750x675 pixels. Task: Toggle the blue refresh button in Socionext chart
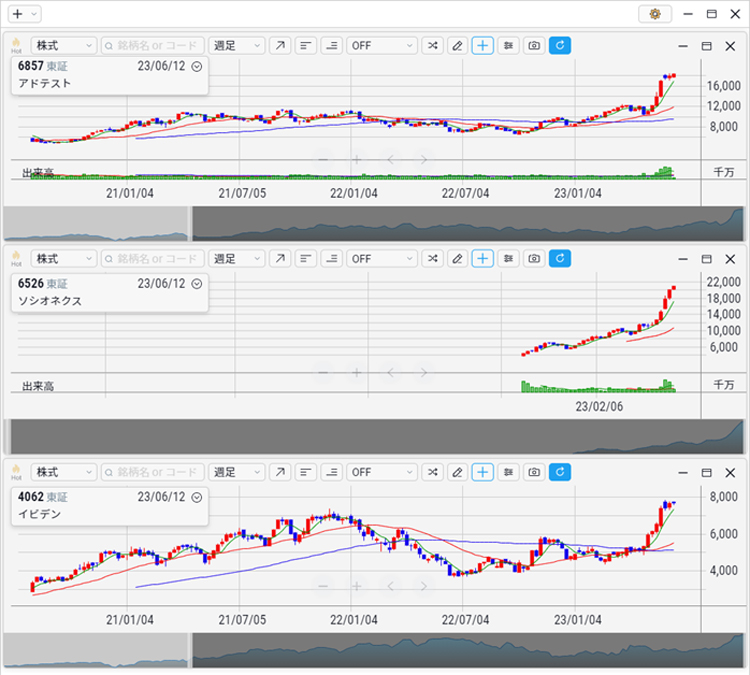560,259
